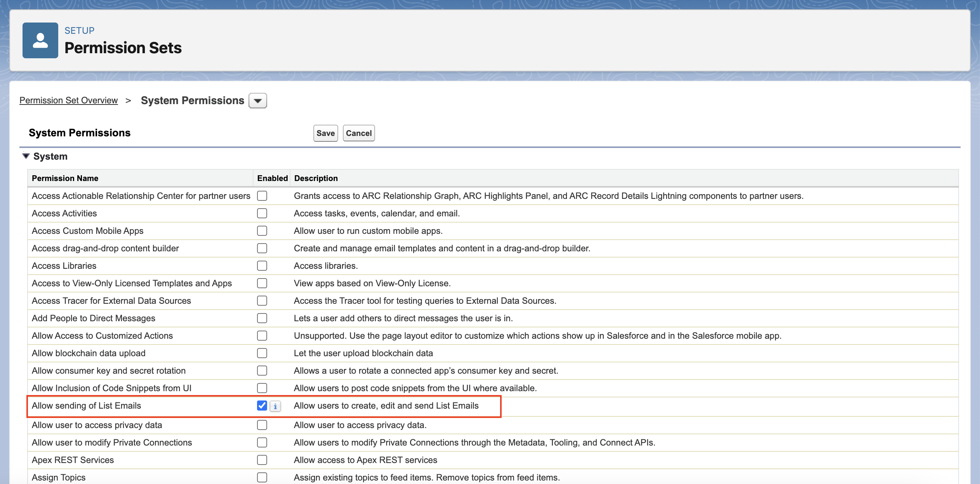Click 'Assign Topics' permission name
This screenshot has height=484, width=980.
pos(59,477)
